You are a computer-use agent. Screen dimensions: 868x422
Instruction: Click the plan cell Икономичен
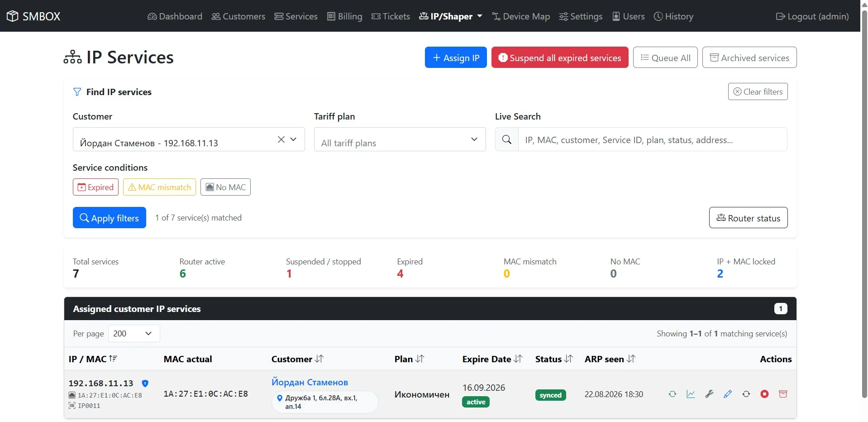(422, 394)
